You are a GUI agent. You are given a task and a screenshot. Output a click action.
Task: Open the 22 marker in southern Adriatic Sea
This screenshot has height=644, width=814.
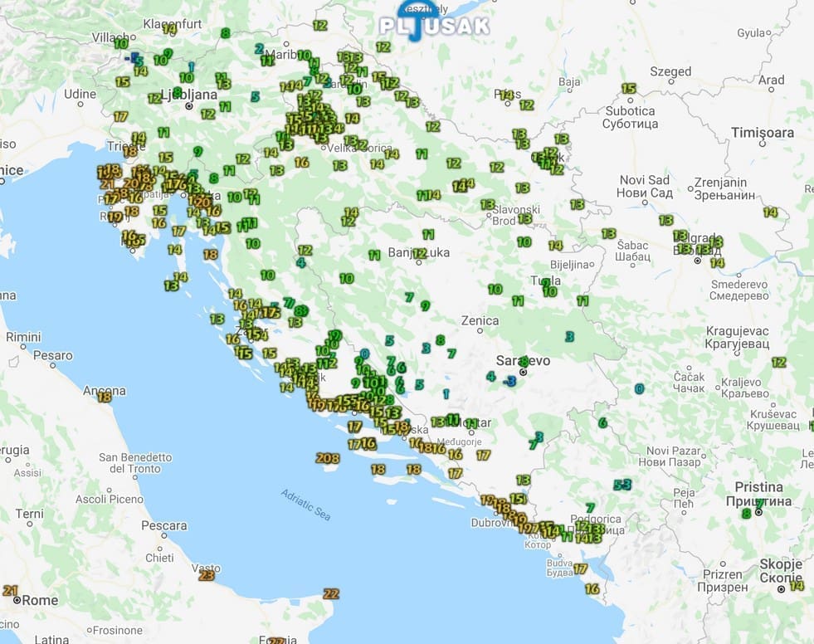pyautogui.click(x=331, y=593)
